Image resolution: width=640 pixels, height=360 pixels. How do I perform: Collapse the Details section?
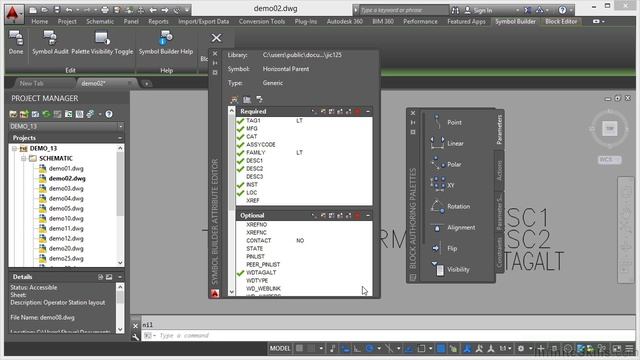click(x=120, y=277)
